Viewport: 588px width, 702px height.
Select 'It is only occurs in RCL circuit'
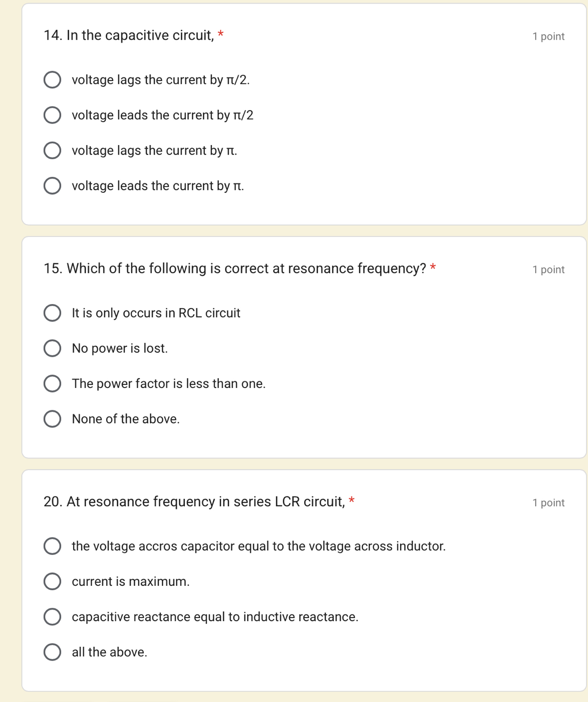(52, 313)
